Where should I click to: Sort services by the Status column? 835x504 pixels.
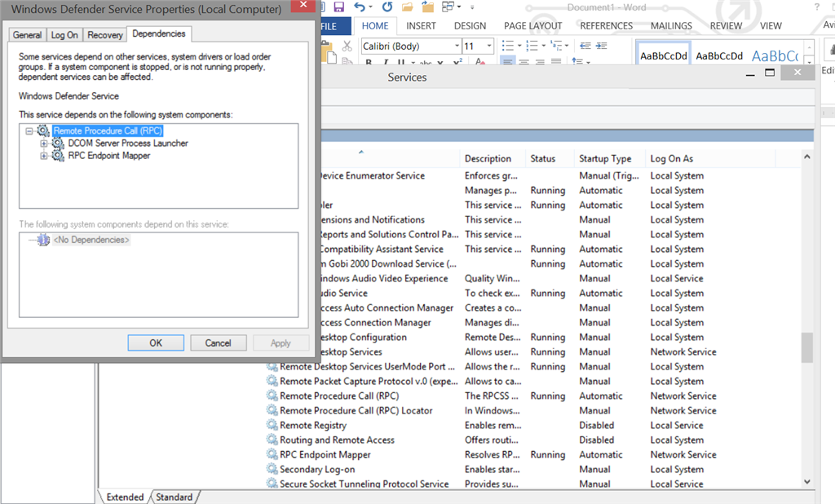click(542, 159)
